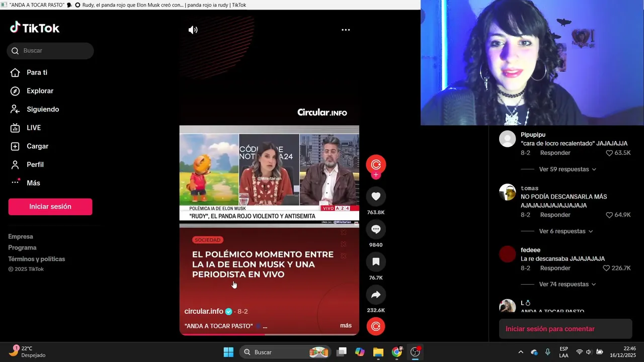This screenshot has height=362, width=644.
Task: Click the microphone tray icon
Action: point(547,352)
